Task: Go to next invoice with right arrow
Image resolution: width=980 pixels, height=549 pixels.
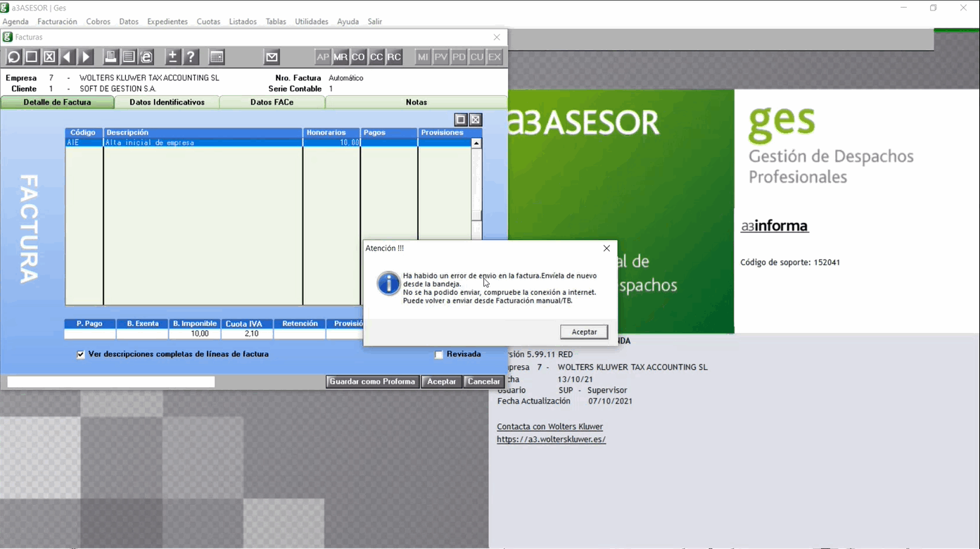Action: tap(86, 57)
